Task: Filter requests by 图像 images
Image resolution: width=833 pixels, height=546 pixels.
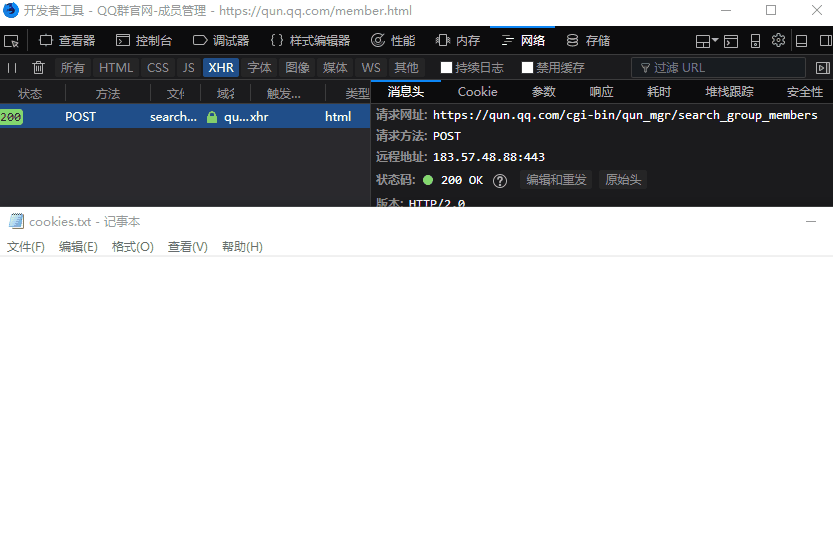Action: pos(298,68)
